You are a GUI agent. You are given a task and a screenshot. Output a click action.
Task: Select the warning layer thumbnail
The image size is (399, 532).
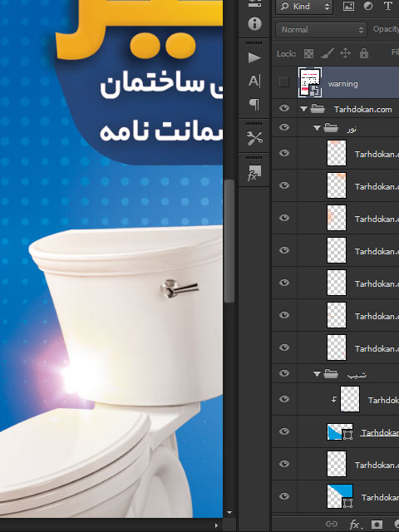[310, 82]
